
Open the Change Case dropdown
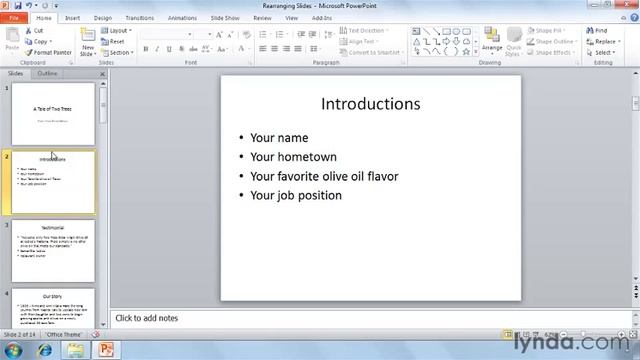pos(222,49)
